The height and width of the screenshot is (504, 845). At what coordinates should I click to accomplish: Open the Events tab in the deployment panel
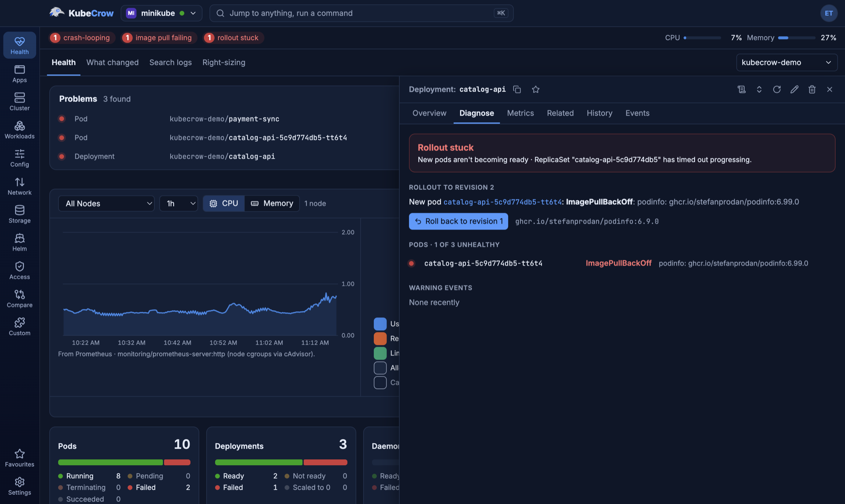(x=637, y=113)
